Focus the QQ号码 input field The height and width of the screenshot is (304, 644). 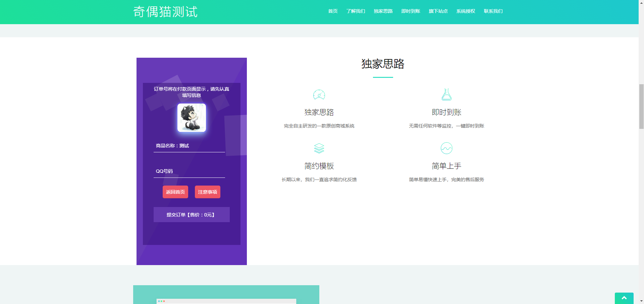189,171
